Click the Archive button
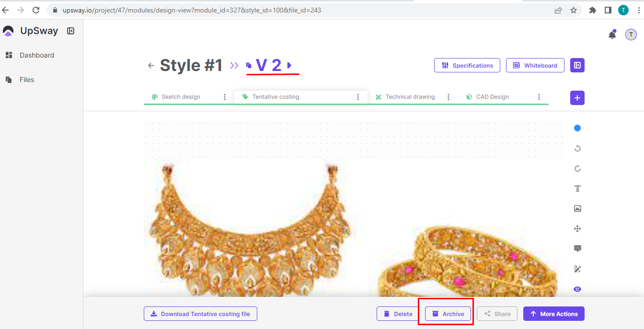 [448, 314]
